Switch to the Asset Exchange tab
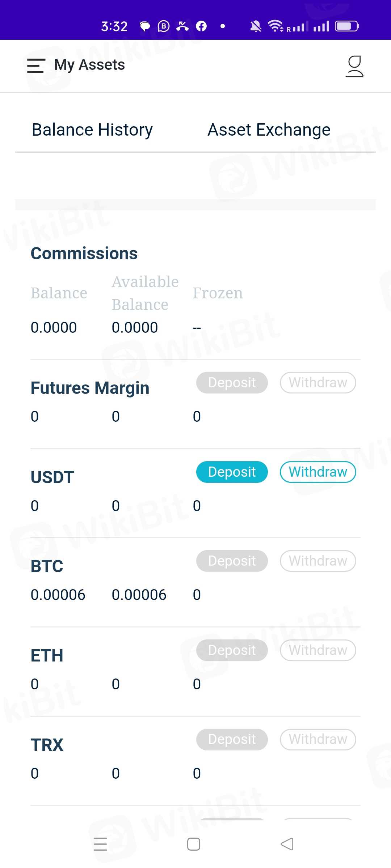 269,130
